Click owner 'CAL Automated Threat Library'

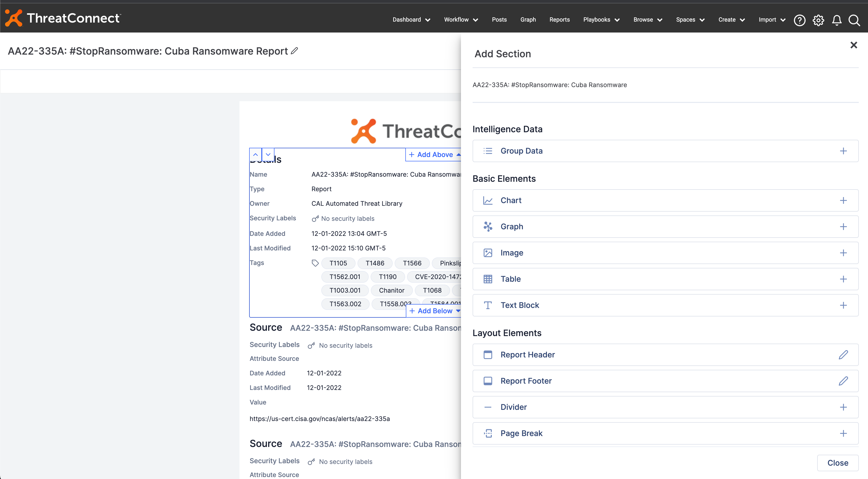[357, 204]
